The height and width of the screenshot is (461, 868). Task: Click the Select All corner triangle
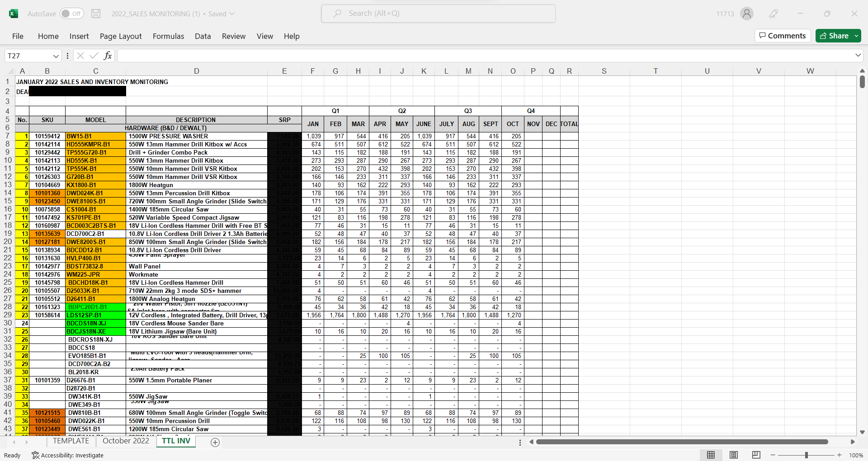10,71
